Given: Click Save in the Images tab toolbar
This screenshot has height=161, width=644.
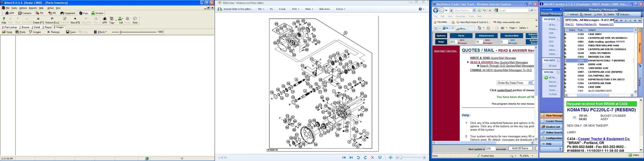Looking at the screenshot, I should (71, 32).
